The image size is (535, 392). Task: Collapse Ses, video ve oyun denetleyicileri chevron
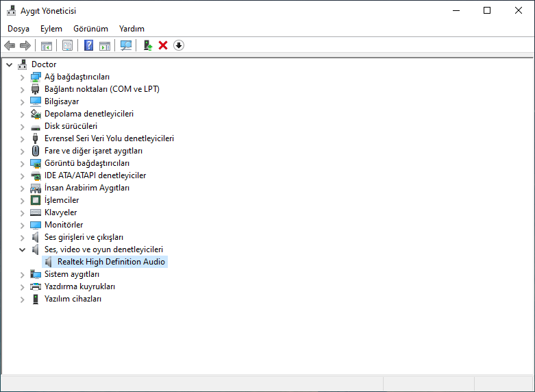(22, 249)
